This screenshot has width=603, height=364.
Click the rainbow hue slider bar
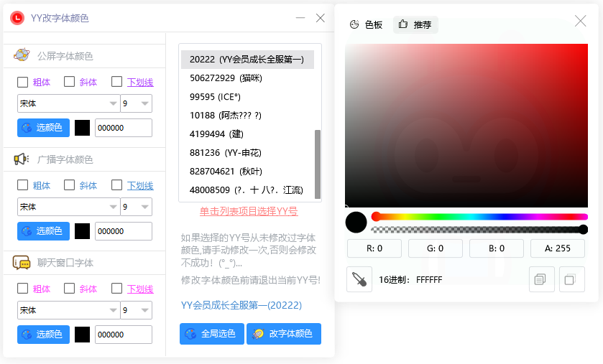point(479,217)
